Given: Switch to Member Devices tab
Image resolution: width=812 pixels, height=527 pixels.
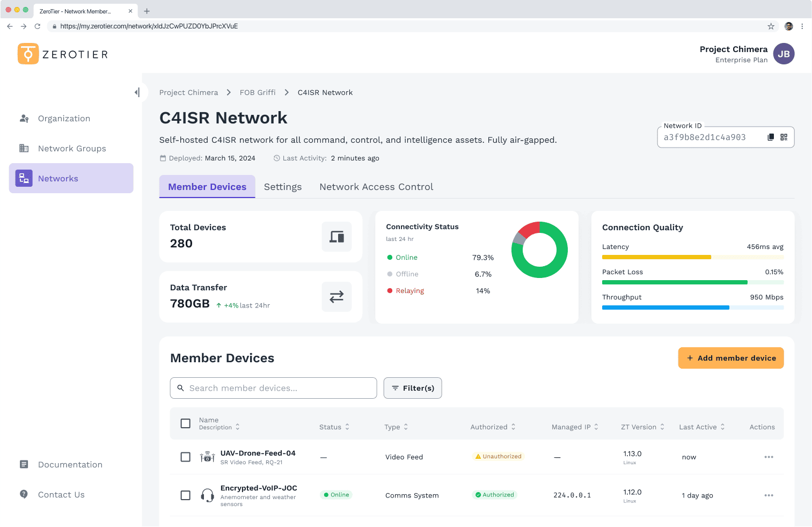Looking at the screenshot, I should point(207,187).
